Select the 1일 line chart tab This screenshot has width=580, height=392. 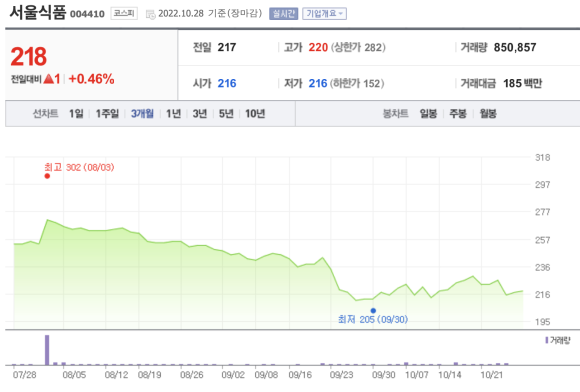pos(76,114)
